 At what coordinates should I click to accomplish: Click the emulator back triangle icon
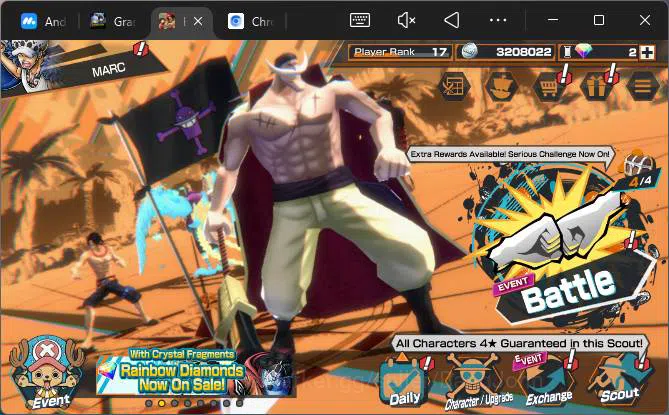(x=452, y=20)
